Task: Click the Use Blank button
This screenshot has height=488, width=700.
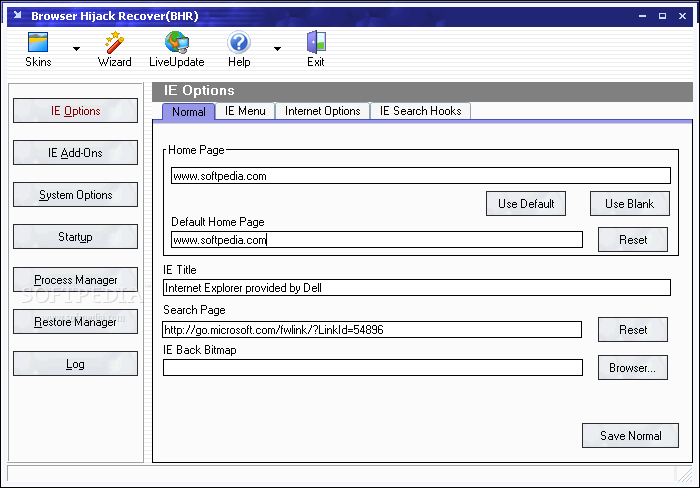Action: (629, 204)
